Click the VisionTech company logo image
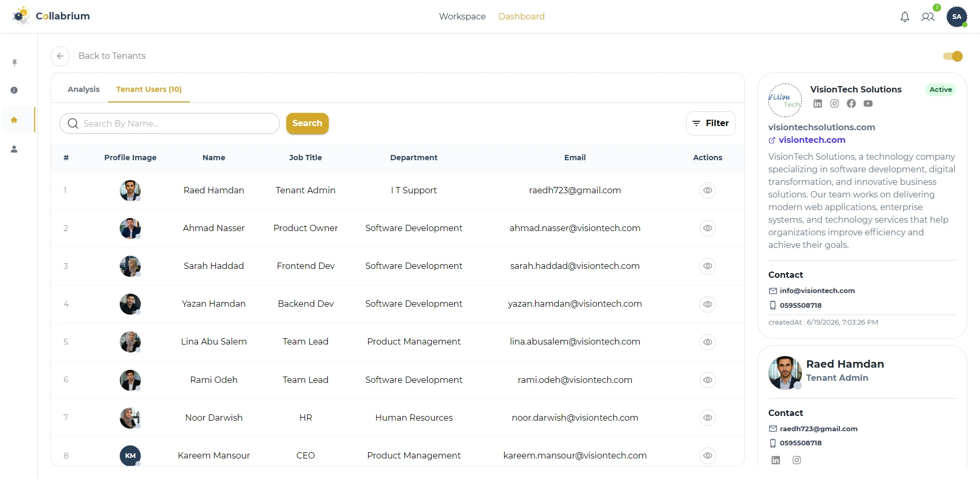Image resolution: width=980 pixels, height=479 pixels. (785, 100)
